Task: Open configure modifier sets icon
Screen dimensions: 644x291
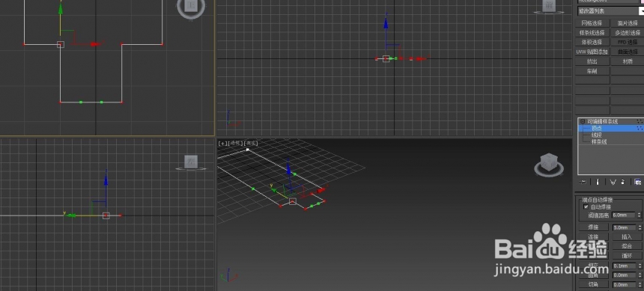Action: [637, 182]
